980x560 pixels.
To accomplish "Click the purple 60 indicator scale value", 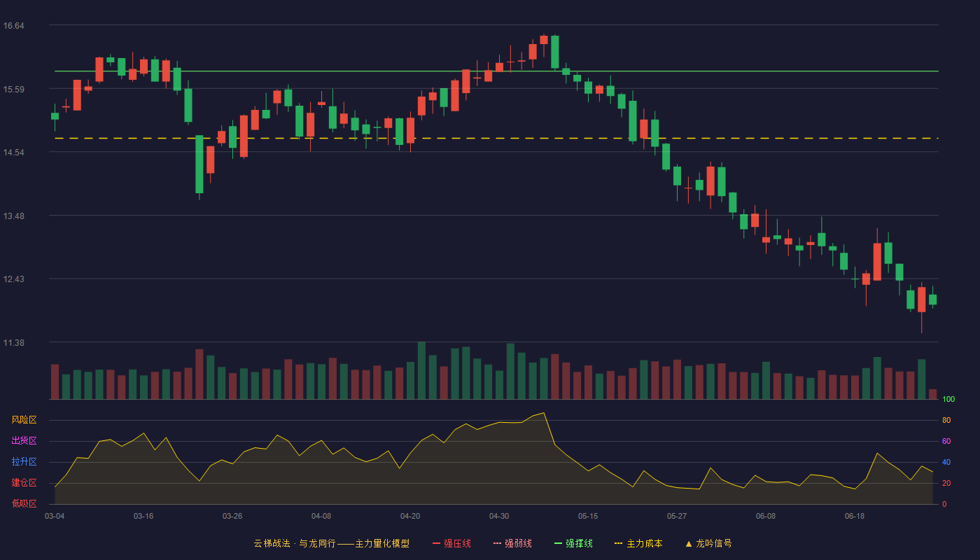I will point(946,441).
